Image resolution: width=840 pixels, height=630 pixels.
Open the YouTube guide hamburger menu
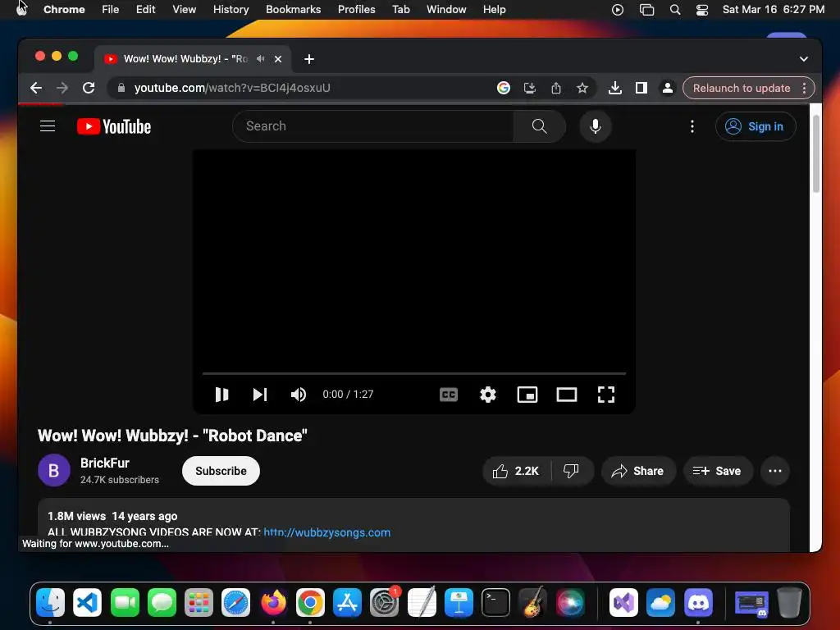coord(48,126)
